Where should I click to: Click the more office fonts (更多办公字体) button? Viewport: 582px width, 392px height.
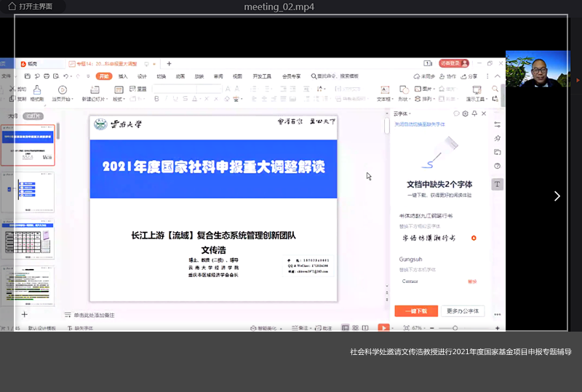(x=462, y=311)
